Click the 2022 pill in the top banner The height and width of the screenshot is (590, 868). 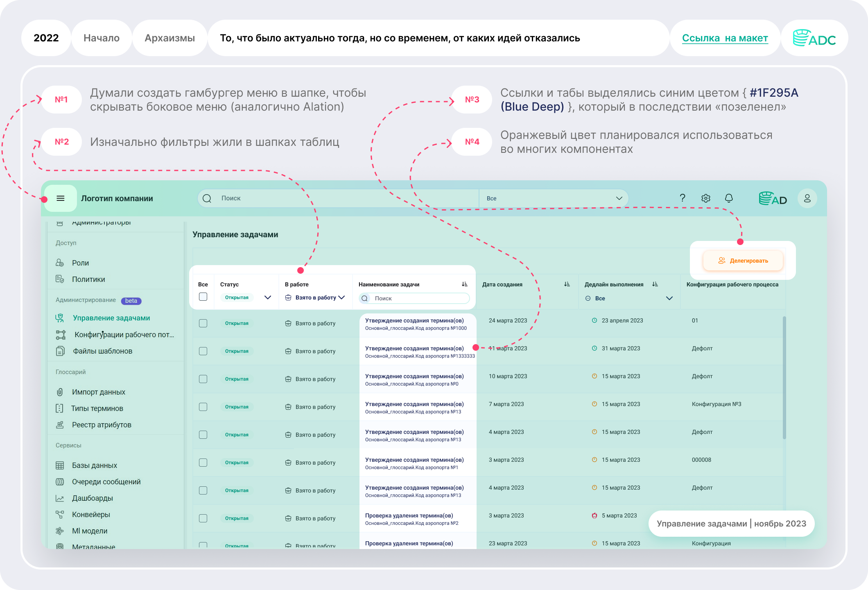46,38
